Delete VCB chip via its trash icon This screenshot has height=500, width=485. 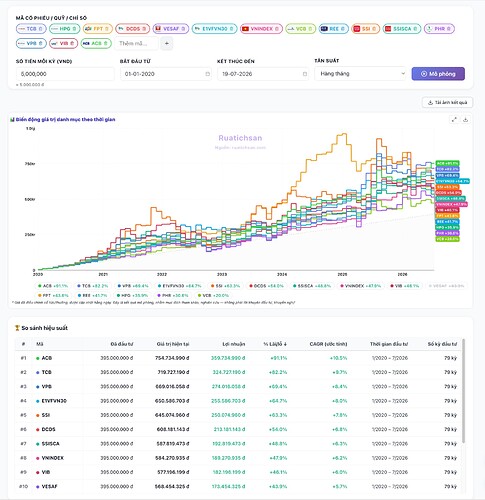tap(310, 29)
